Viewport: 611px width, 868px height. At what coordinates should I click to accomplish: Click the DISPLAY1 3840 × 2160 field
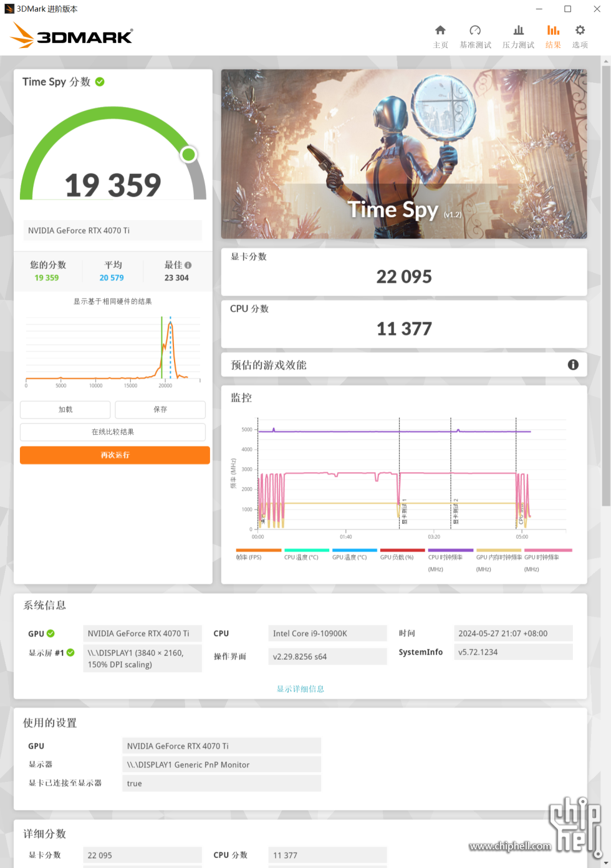142,658
